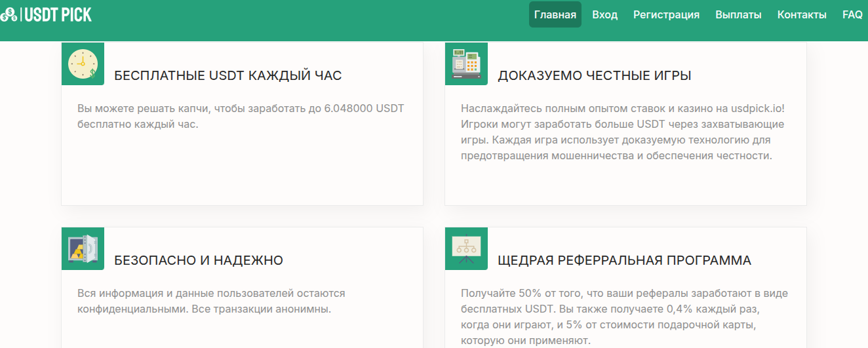Click the paragraph about solving captchas

[241, 116]
